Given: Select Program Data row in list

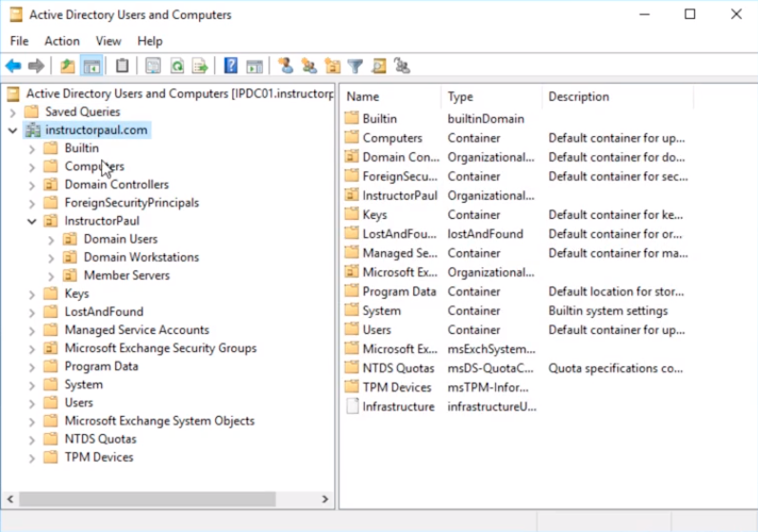Looking at the screenshot, I should [398, 291].
